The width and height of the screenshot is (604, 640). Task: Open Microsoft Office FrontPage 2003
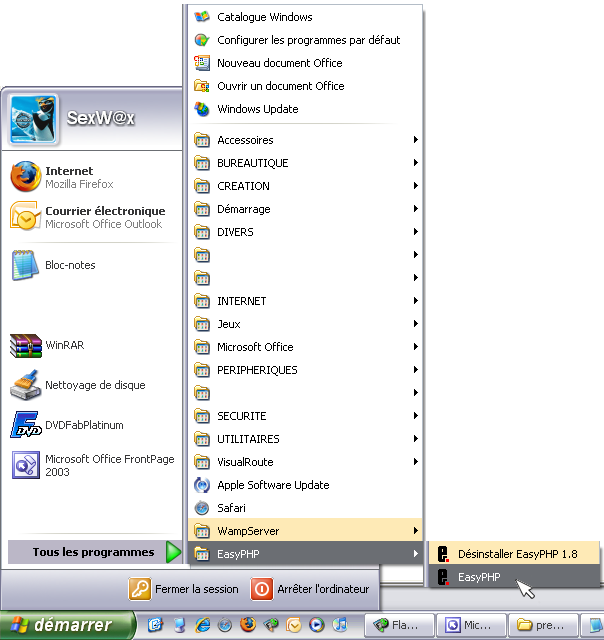pos(92,465)
